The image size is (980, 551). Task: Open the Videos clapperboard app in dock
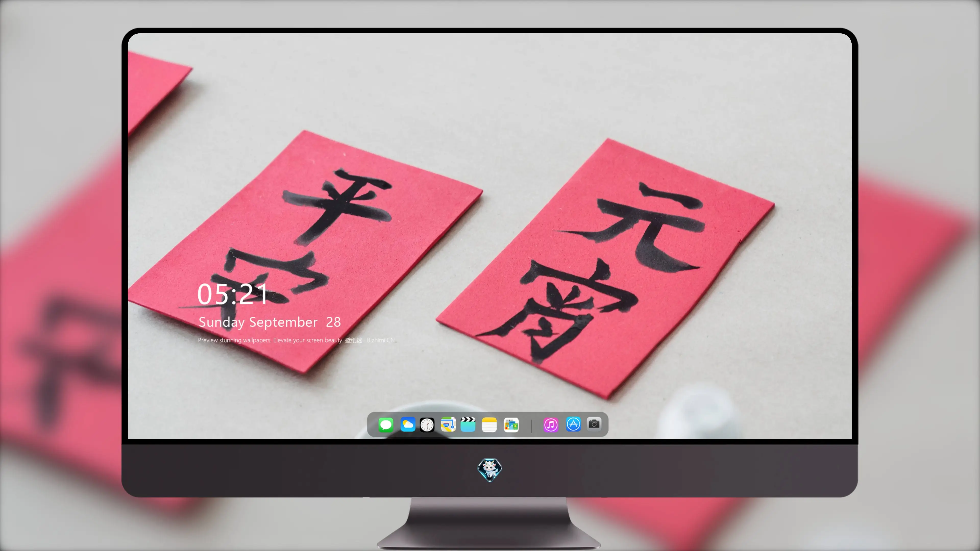tap(468, 424)
